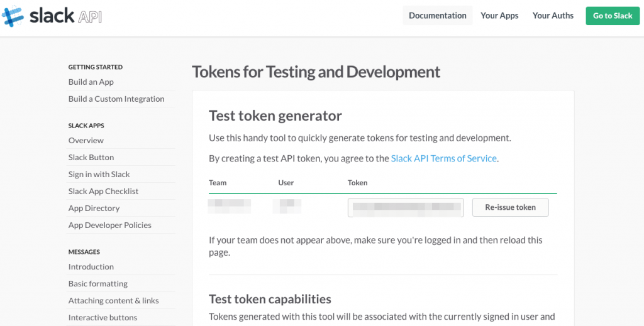Click the GETTING STARTED section label
This screenshot has height=326, width=644.
96,67
